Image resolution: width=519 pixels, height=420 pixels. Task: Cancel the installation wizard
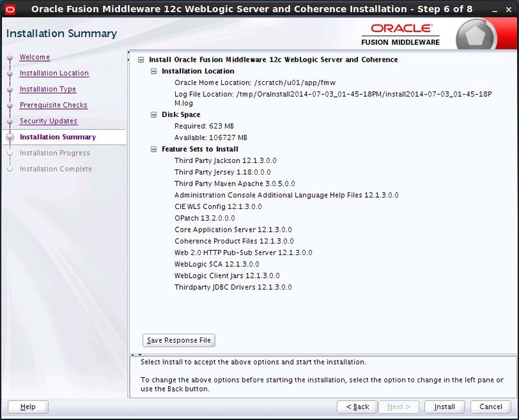click(x=491, y=407)
